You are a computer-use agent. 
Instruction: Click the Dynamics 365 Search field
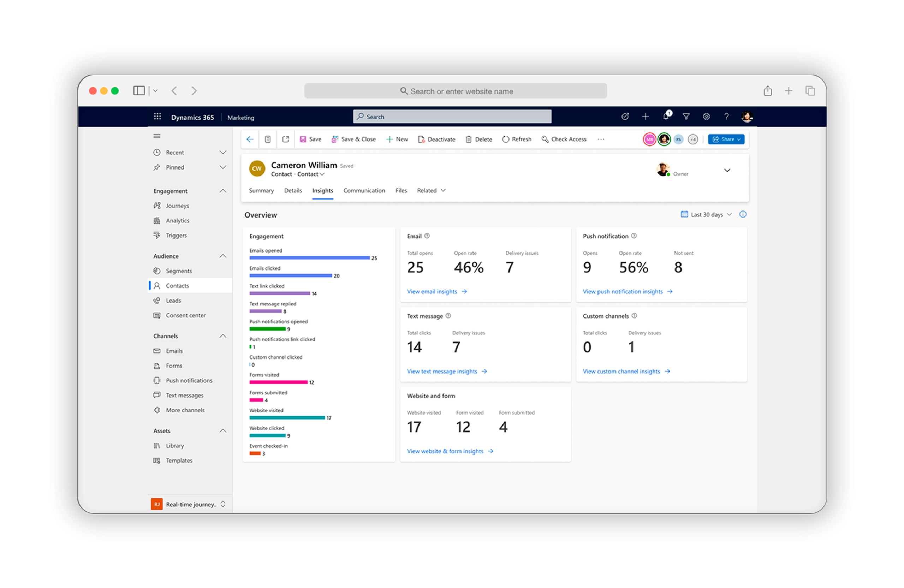pos(452,117)
